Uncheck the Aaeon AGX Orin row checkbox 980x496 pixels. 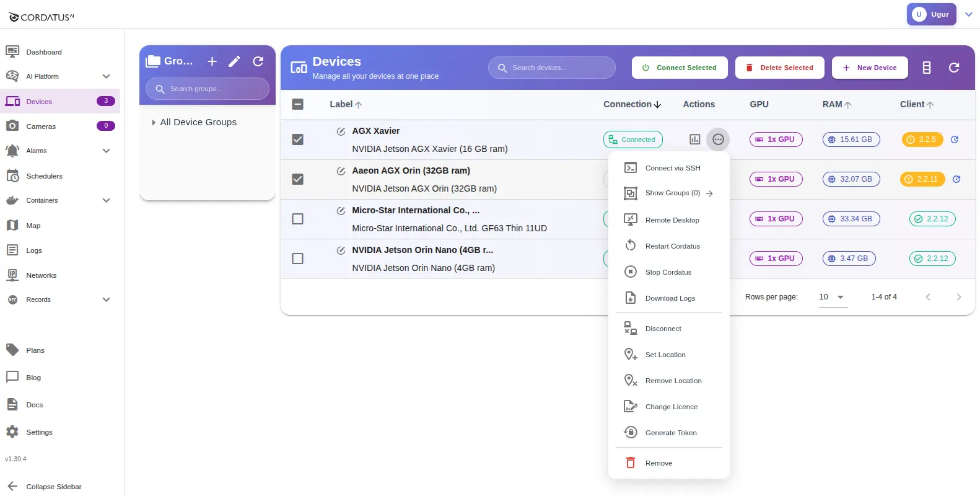coord(297,179)
